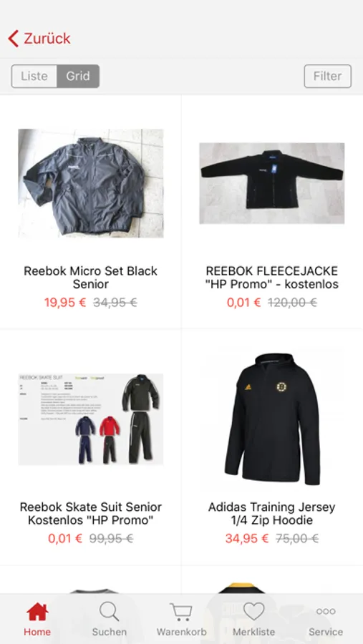Select the Grid view option
Image resolution: width=363 pixels, height=644 pixels.
tap(78, 76)
